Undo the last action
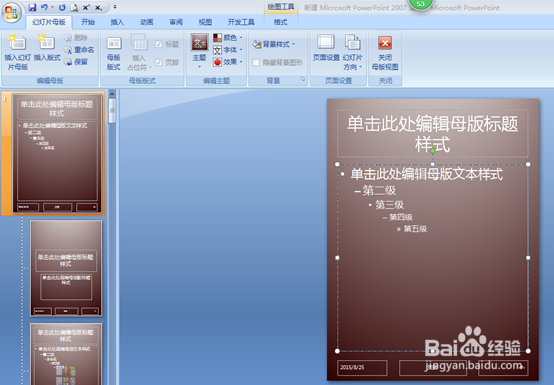 [x=44, y=7]
